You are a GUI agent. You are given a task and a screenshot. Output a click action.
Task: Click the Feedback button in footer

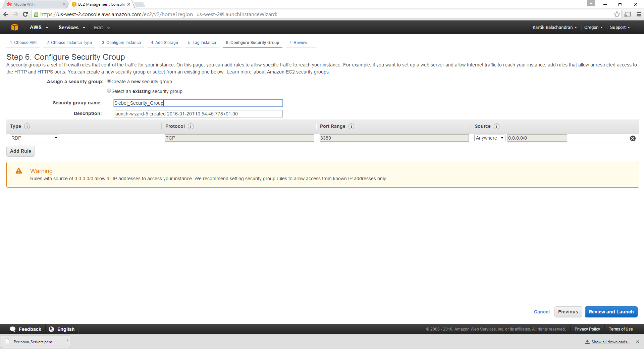tap(26, 329)
